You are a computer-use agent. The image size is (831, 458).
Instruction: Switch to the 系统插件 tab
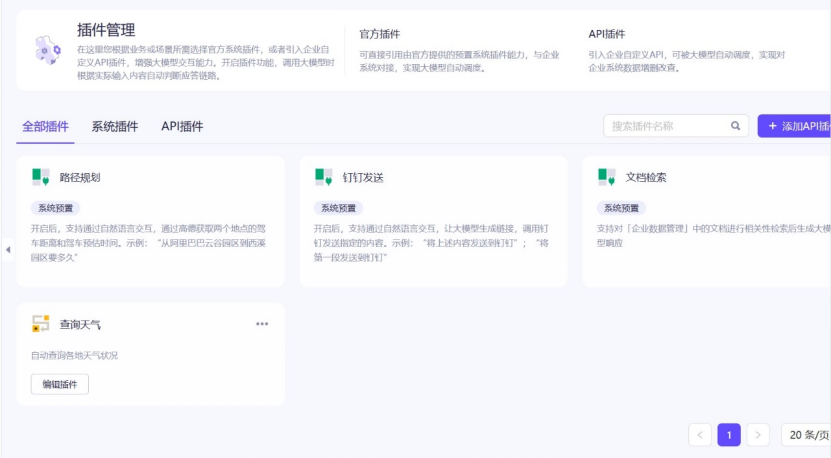point(114,126)
